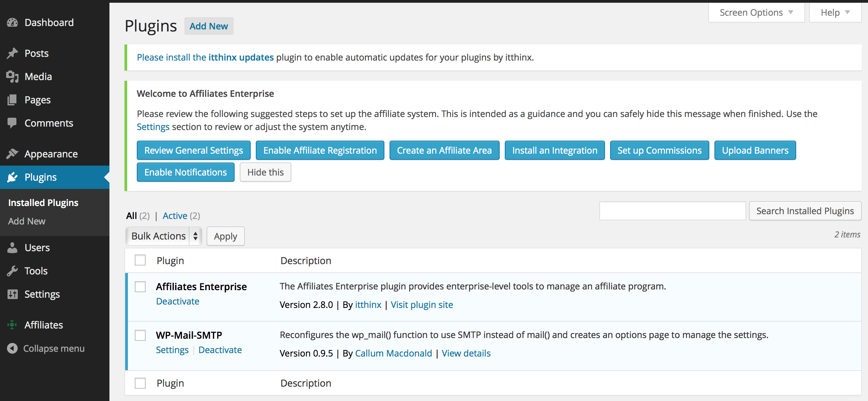
Task: Open the Bulk Actions dropdown
Action: coord(164,236)
